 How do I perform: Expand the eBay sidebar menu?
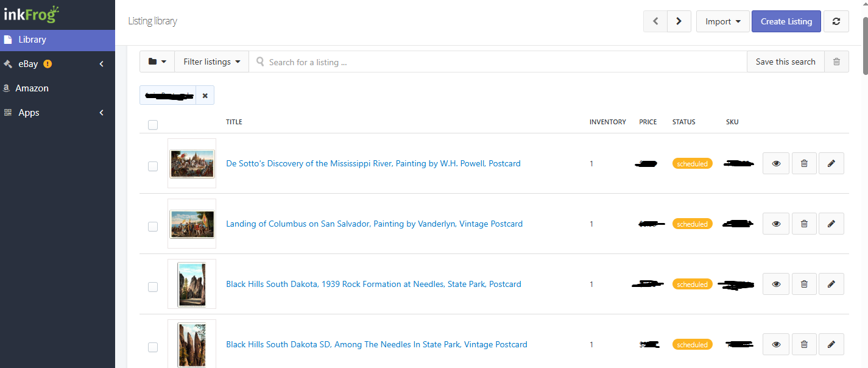click(x=57, y=64)
